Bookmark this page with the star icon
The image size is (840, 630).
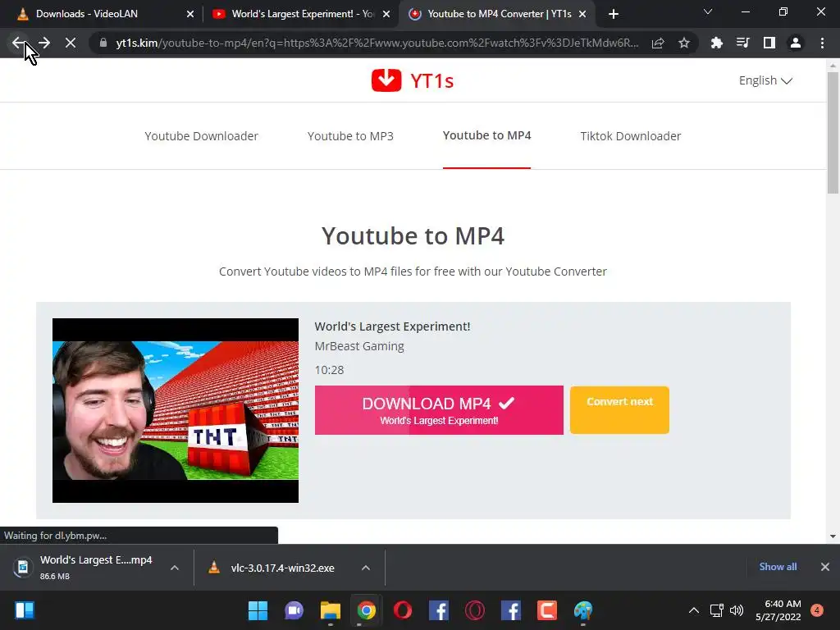click(684, 43)
